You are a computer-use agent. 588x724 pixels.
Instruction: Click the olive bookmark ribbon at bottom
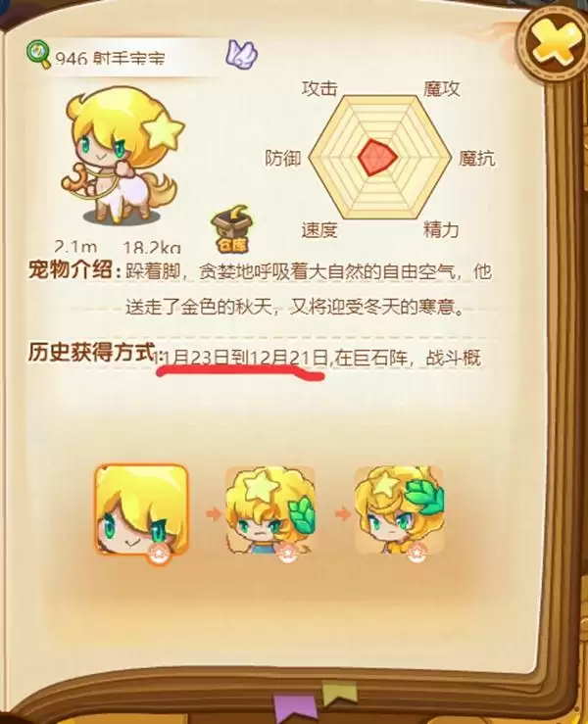[339, 694]
